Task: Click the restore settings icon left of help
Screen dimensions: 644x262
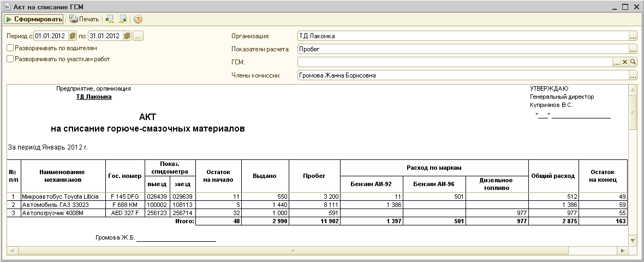Action: point(123,19)
